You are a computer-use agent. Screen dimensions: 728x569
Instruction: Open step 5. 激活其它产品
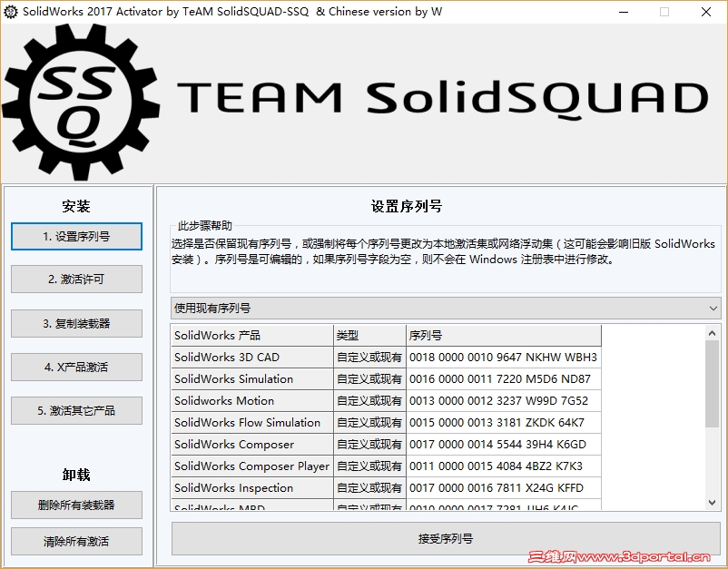[x=76, y=411]
